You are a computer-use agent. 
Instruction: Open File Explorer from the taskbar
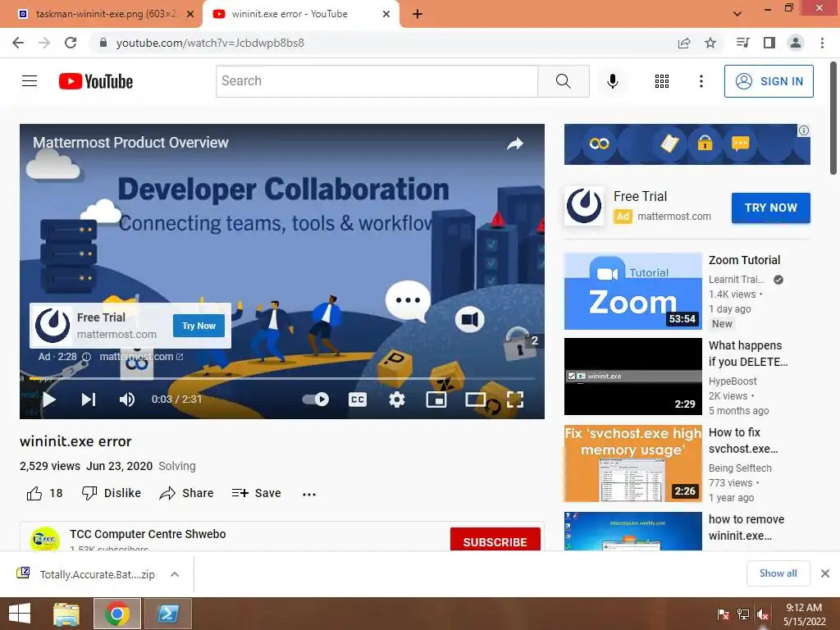coord(66,614)
